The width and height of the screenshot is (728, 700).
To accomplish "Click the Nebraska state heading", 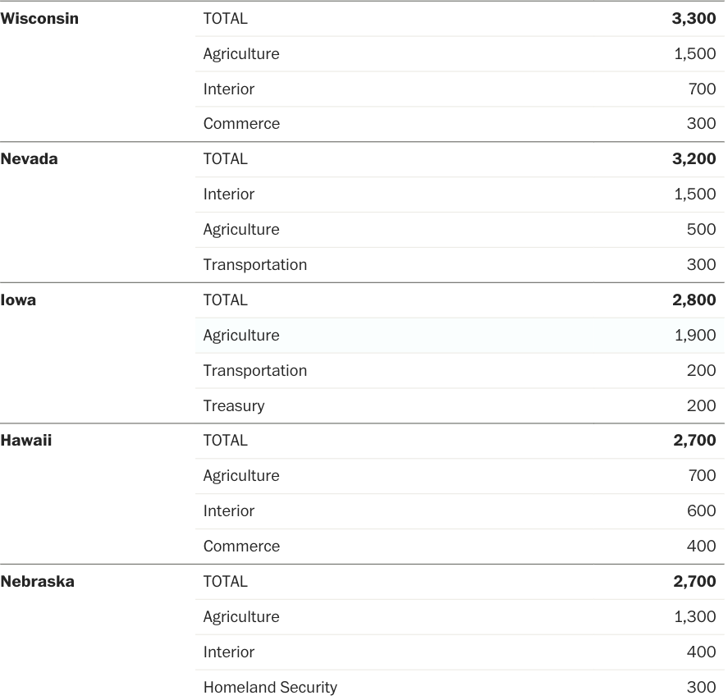I will pos(37,582).
